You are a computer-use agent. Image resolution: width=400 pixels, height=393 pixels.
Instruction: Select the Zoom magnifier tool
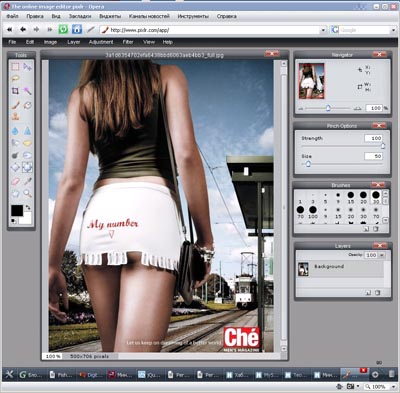pos(27,193)
